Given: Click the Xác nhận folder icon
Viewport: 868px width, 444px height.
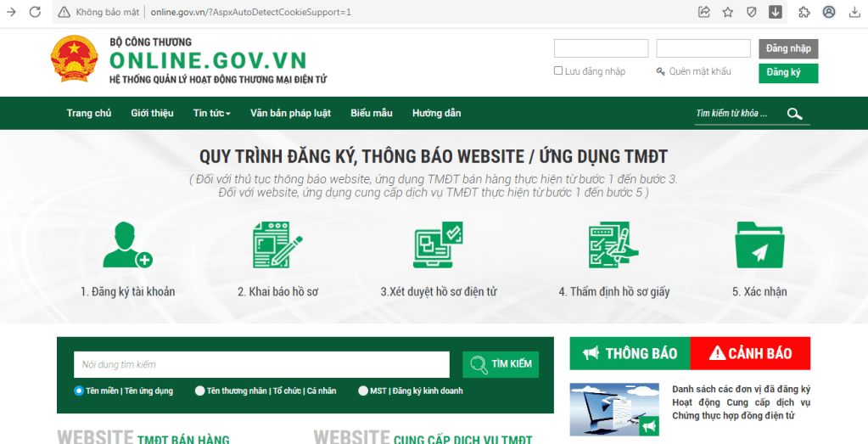Looking at the screenshot, I should pos(759,245).
